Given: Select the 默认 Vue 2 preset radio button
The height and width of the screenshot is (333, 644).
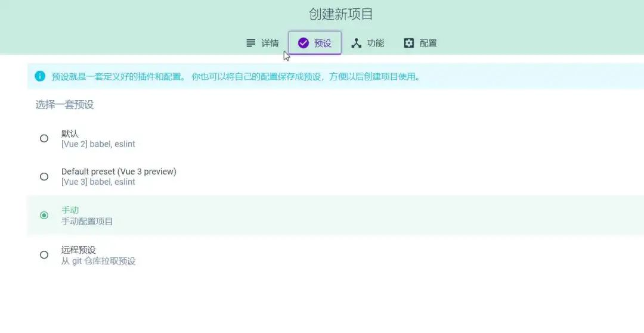Looking at the screenshot, I should (44, 139).
